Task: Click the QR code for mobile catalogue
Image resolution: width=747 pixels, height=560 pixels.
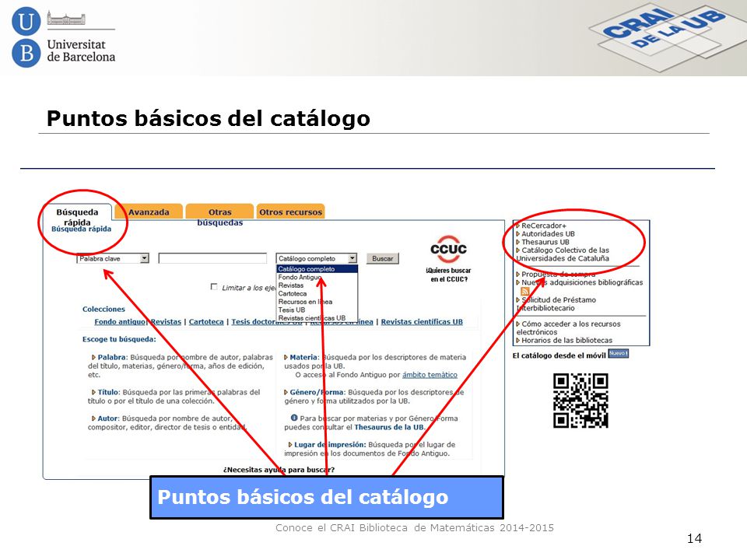Action: tap(580, 401)
